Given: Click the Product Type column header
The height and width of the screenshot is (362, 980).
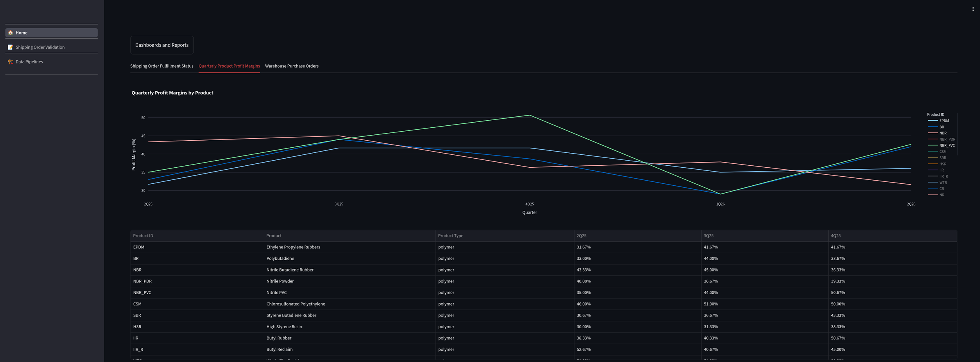Looking at the screenshot, I should 505,235.
